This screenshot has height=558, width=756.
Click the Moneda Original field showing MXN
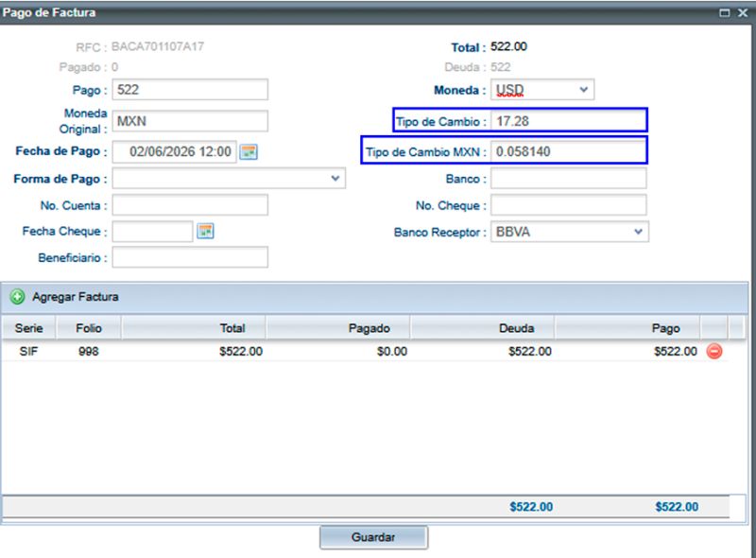pos(190,121)
